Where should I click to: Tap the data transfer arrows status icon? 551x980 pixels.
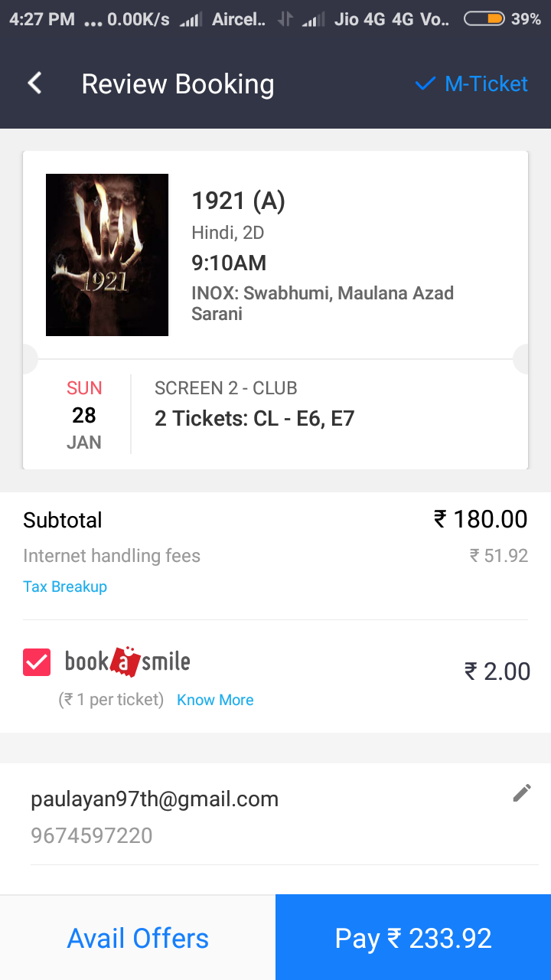(x=285, y=20)
